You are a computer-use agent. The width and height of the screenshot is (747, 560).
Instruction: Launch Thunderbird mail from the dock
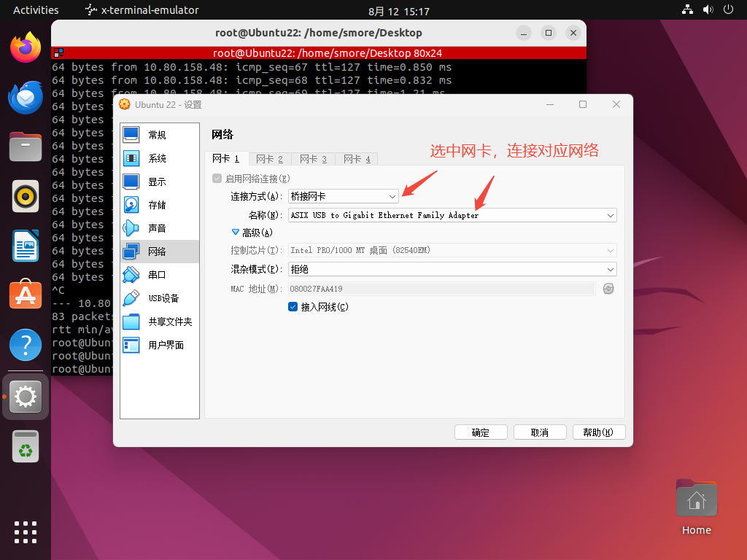[26, 97]
